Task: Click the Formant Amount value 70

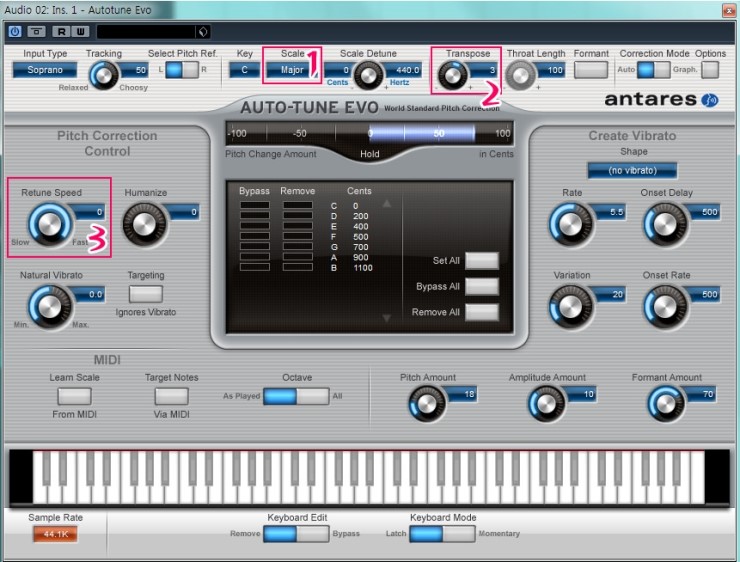Action: (x=701, y=394)
